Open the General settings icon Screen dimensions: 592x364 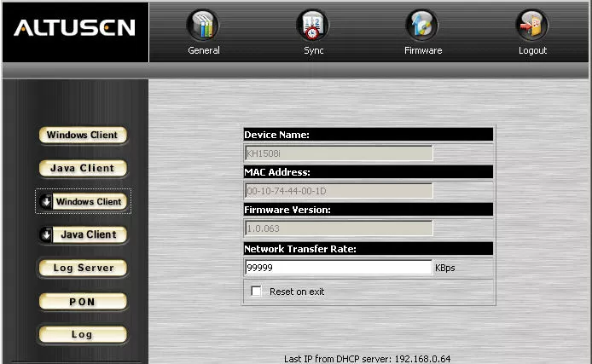click(203, 26)
